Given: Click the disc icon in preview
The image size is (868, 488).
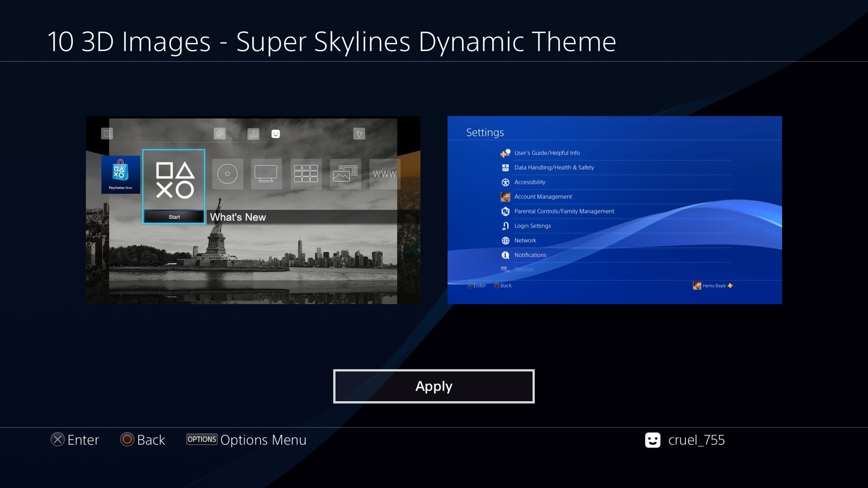Looking at the screenshot, I should tap(227, 174).
